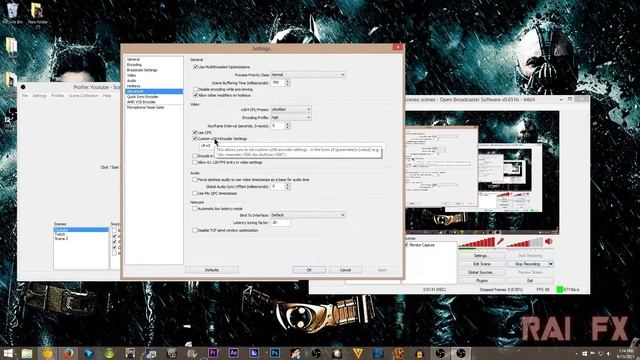Click the OBS preview thumbnail area
Image resolution: width=640 pixels, height=360 pixels.
[482, 172]
